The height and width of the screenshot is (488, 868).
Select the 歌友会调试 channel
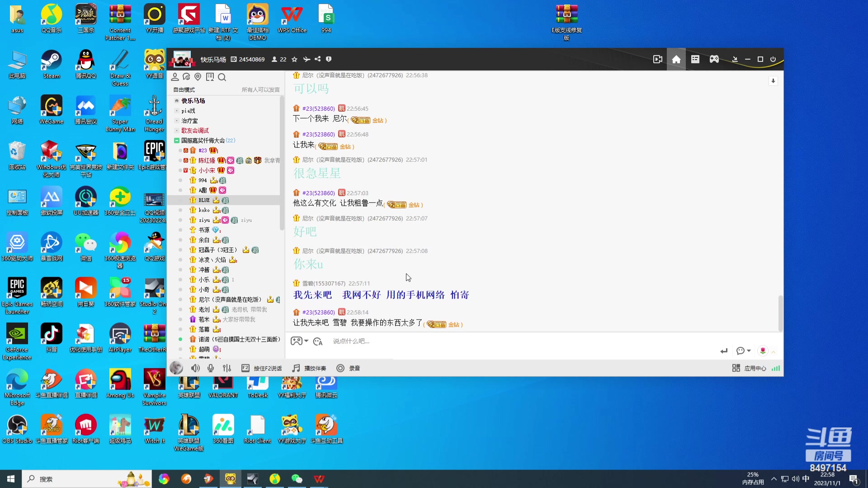tap(195, 131)
